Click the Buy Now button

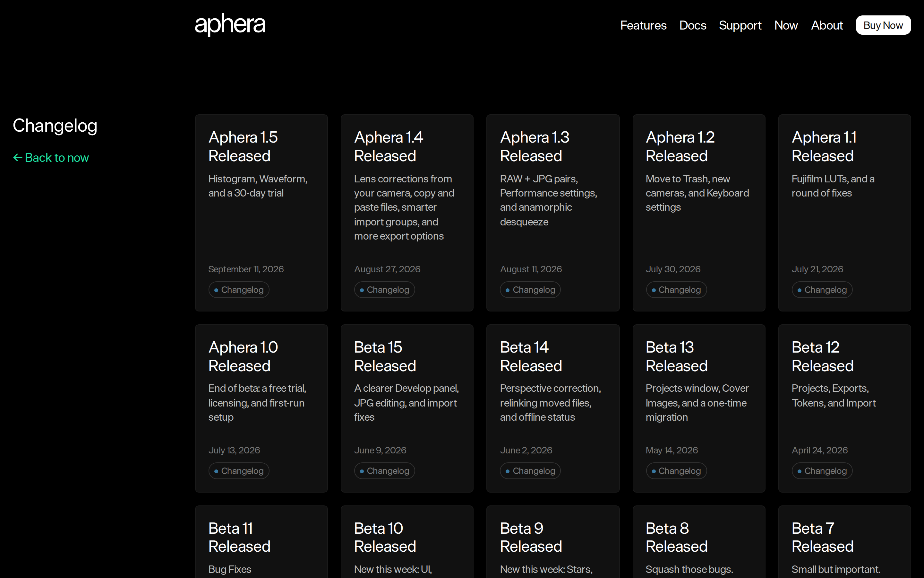[x=883, y=25]
